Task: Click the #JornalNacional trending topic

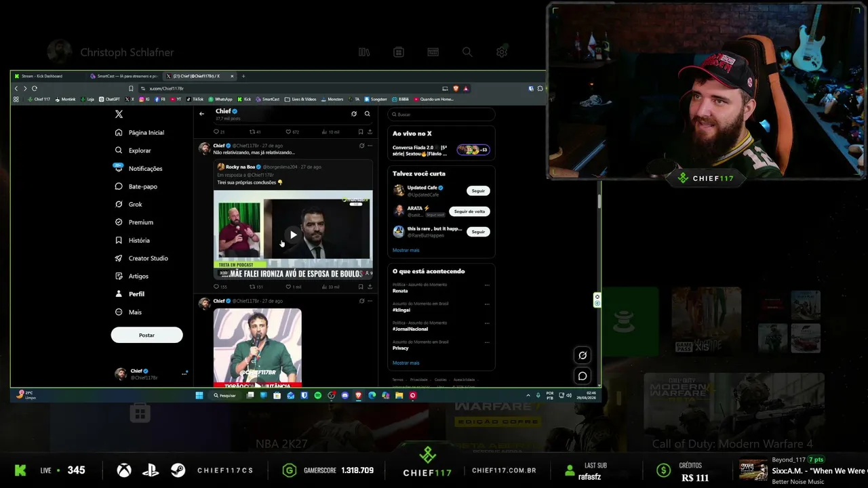Action: 410,329
